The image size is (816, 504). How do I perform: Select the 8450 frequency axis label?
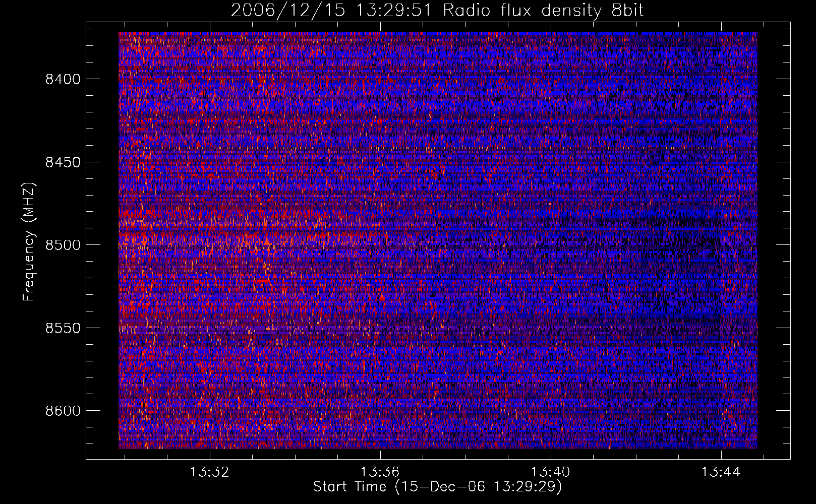tap(63, 162)
